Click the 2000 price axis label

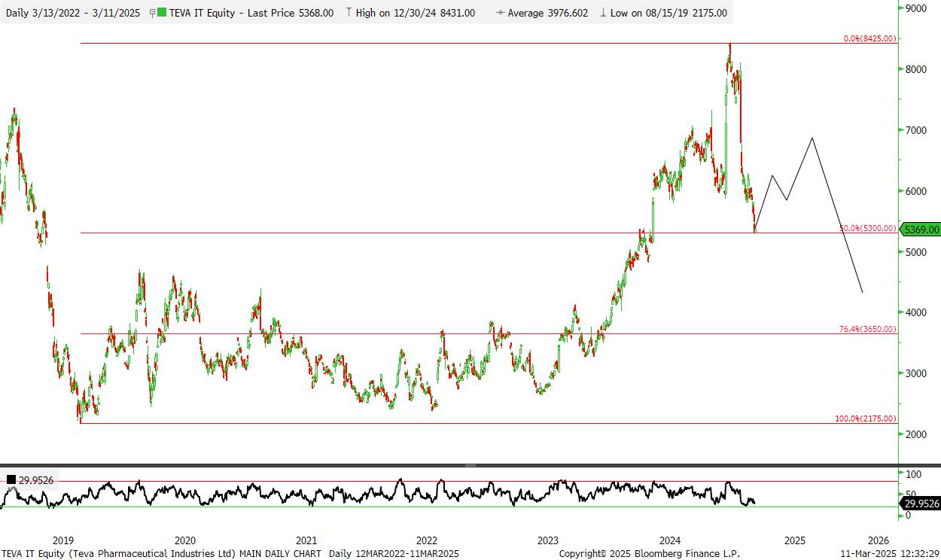[916, 434]
